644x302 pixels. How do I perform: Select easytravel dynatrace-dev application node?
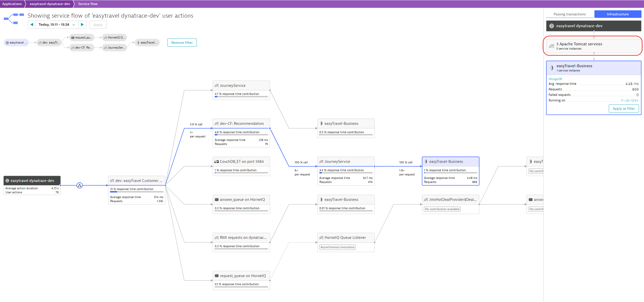(32, 185)
